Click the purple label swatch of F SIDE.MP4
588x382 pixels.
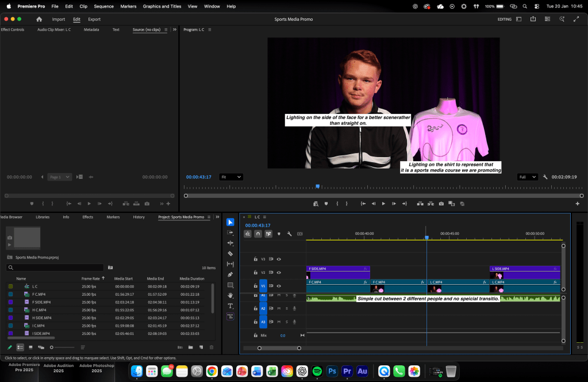(x=10, y=302)
